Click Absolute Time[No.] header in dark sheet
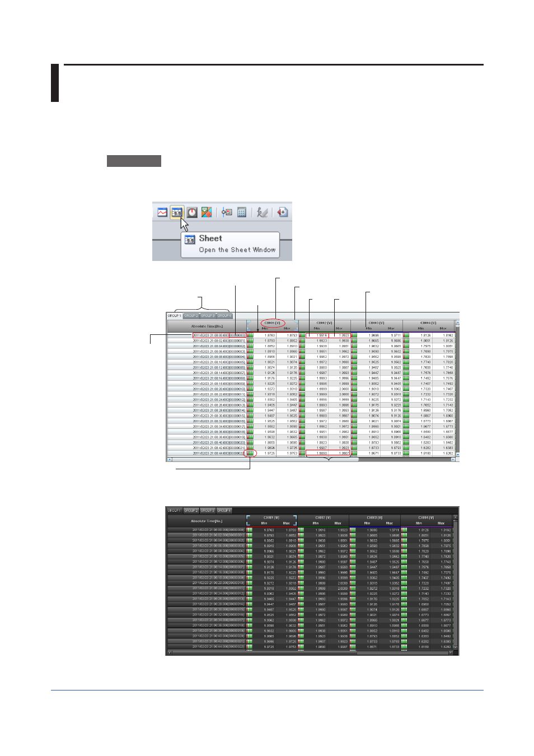The height and width of the screenshot is (756, 534). click(x=207, y=521)
